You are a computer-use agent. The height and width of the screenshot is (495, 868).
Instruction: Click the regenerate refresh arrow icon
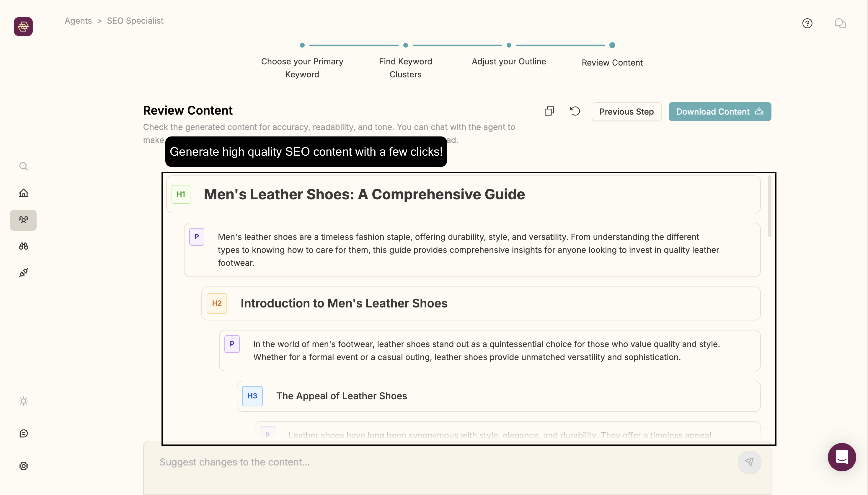click(575, 111)
